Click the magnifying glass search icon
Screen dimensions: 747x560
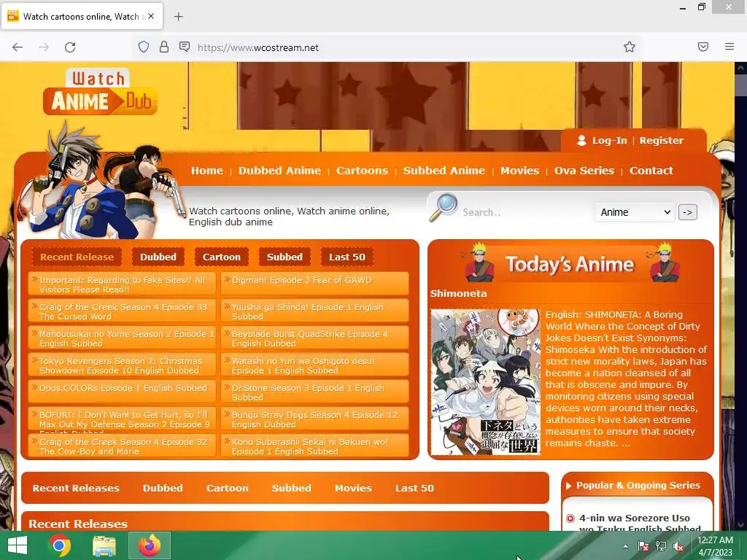coord(443,208)
